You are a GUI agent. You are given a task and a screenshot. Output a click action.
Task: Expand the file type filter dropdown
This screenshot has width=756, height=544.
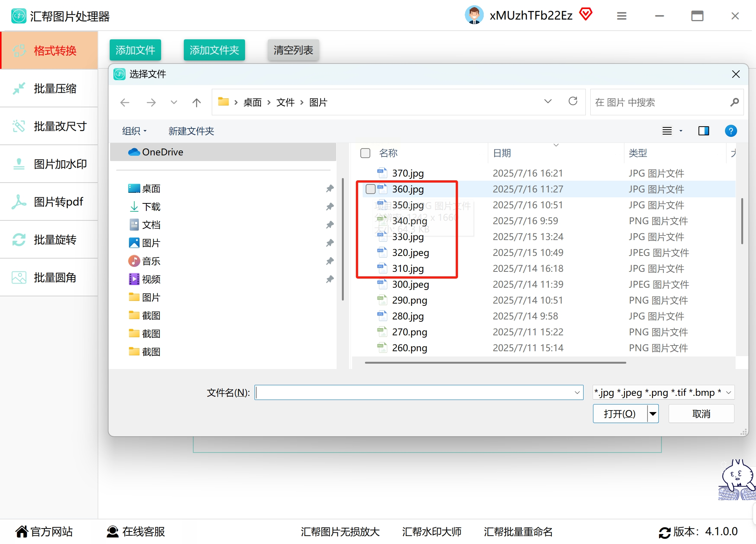(x=728, y=392)
